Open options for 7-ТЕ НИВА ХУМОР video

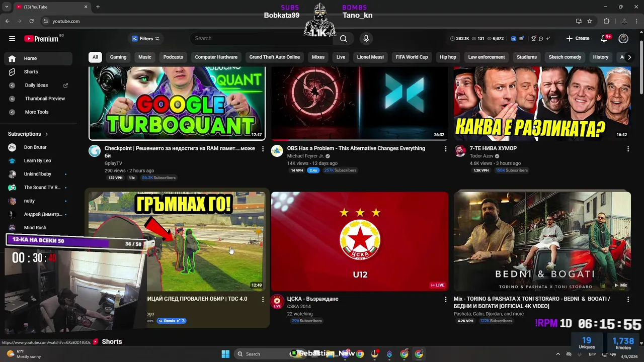[628, 149]
